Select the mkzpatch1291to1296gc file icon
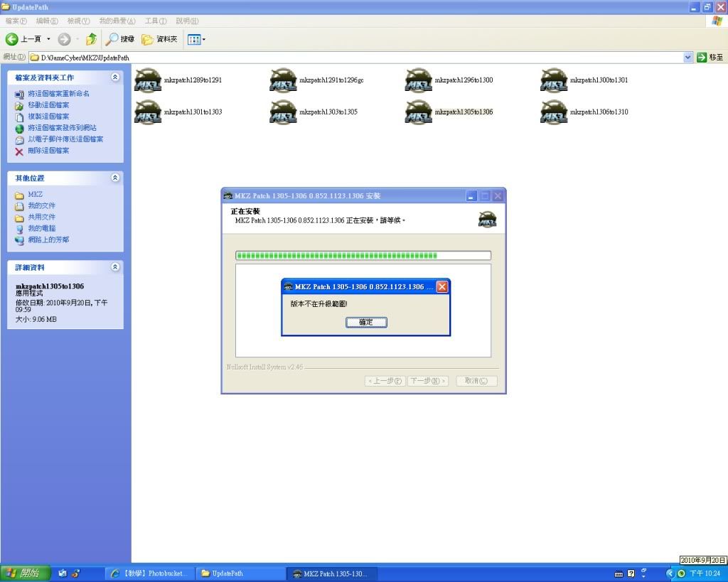The height and width of the screenshot is (582, 728). coord(283,80)
